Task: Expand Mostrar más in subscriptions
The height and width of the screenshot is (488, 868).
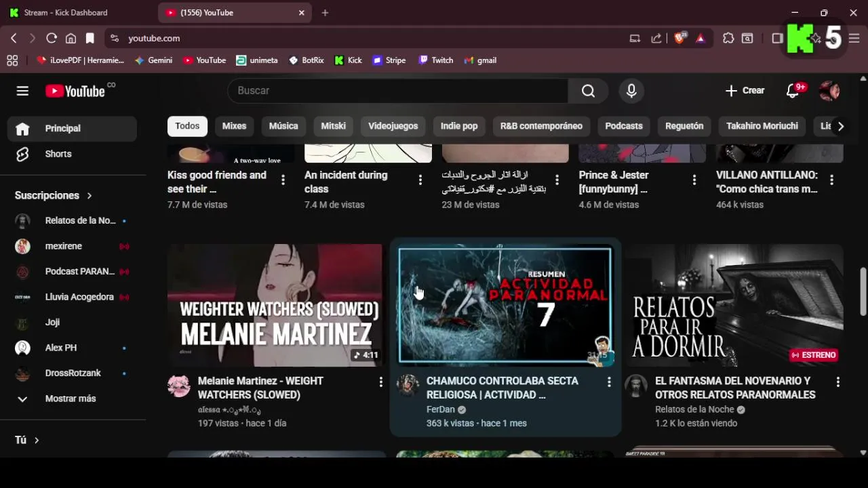Action: click(73, 399)
